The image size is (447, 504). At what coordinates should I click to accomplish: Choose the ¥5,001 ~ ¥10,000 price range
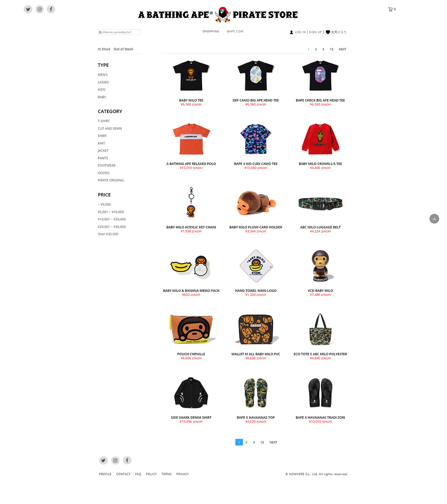point(111,212)
